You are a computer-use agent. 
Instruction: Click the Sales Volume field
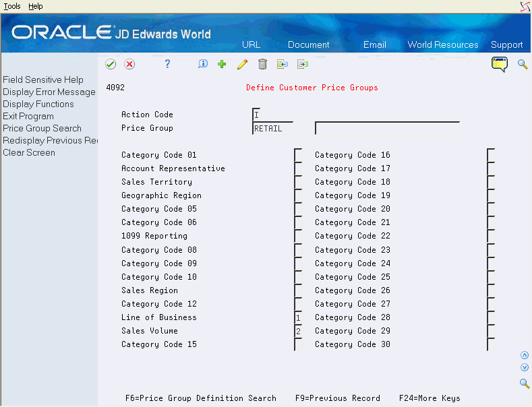click(x=298, y=331)
